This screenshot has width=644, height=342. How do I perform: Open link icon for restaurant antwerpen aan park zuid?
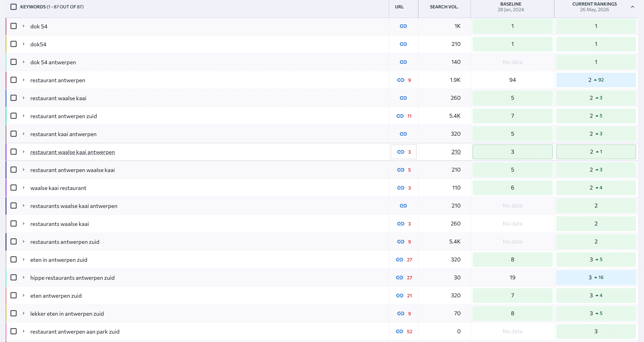click(x=400, y=332)
